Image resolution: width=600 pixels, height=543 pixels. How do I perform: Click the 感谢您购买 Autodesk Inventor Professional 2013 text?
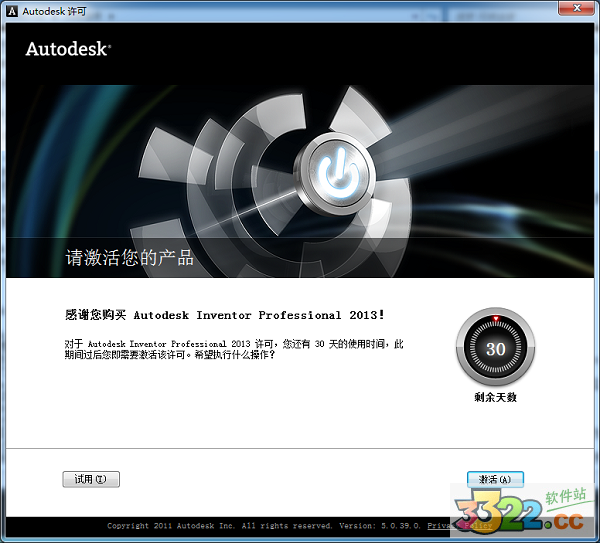225,315
